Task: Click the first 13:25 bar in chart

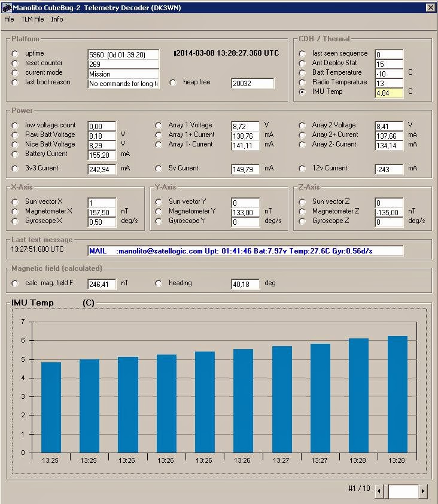Action: pyautogui.click(x=51, y=408)
